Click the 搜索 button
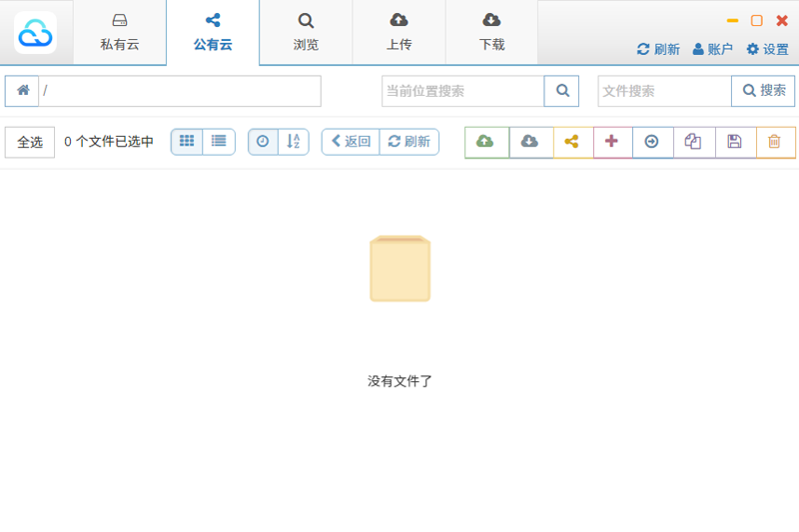 click(763, 91)
